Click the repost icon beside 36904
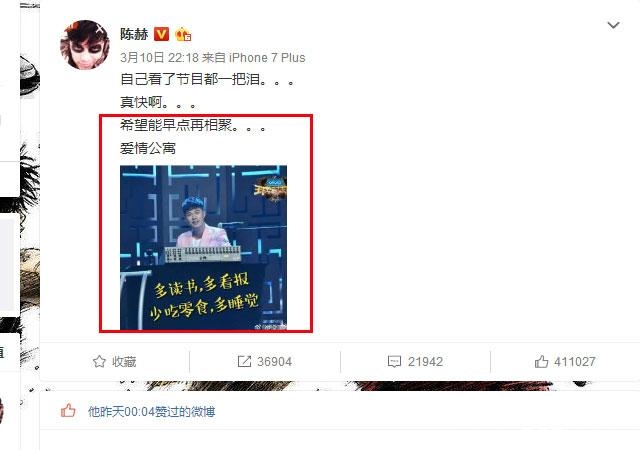The width and height of the screenshot is (640, 450). pyautogui.click(x=244, y=361)
